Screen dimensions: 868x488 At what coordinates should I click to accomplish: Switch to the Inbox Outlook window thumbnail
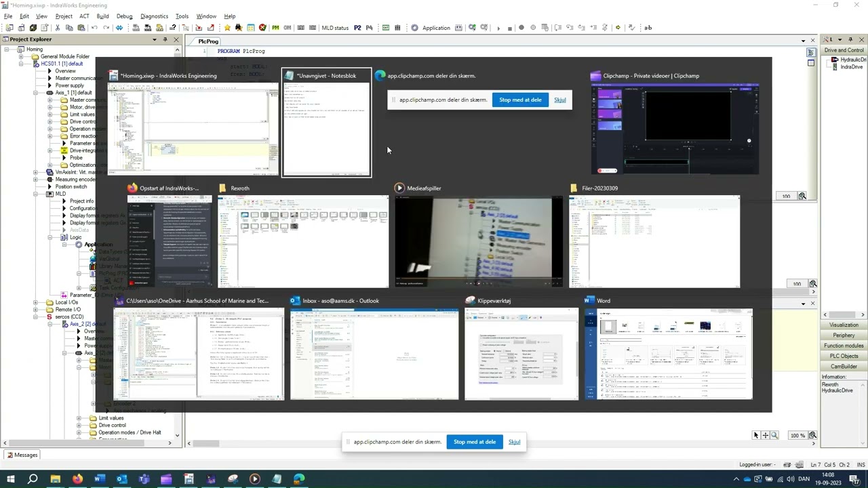tap(374, 348)
